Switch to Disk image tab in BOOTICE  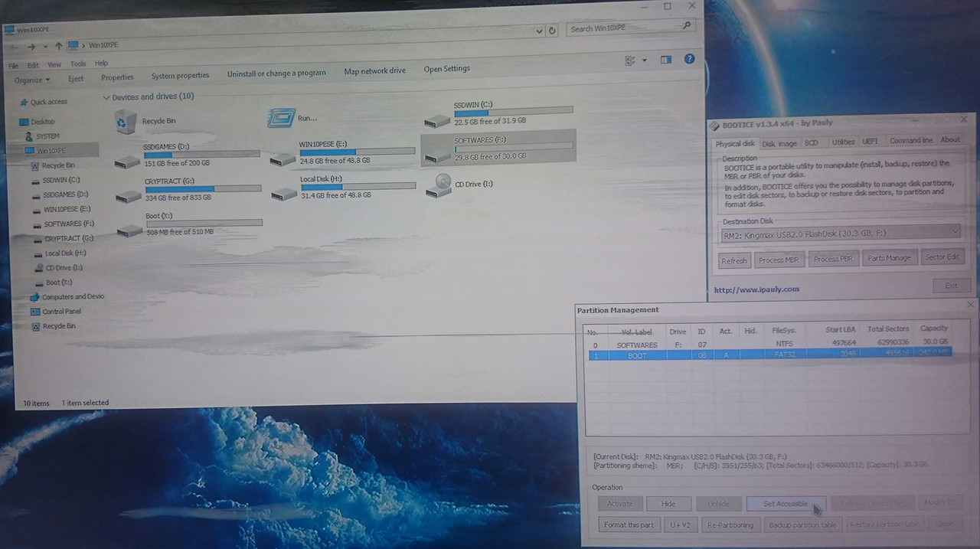[779, 143]
